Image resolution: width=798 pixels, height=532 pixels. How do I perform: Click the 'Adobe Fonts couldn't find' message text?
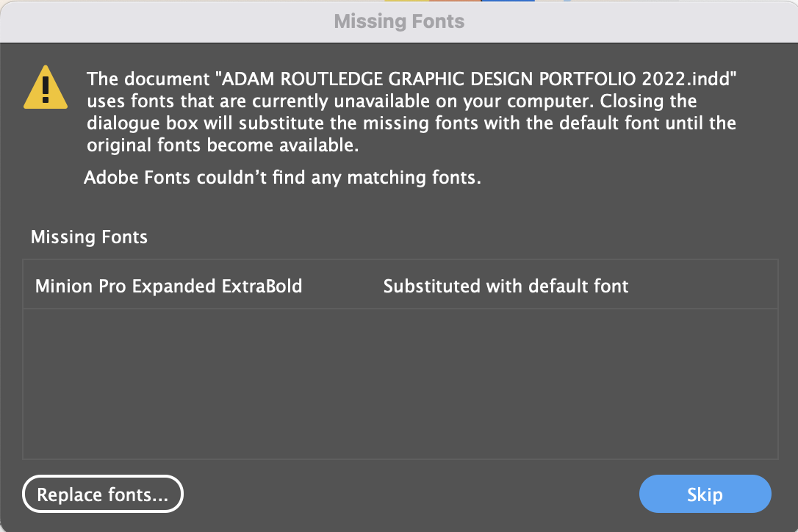pyautogui.click(x=283, y=177)
